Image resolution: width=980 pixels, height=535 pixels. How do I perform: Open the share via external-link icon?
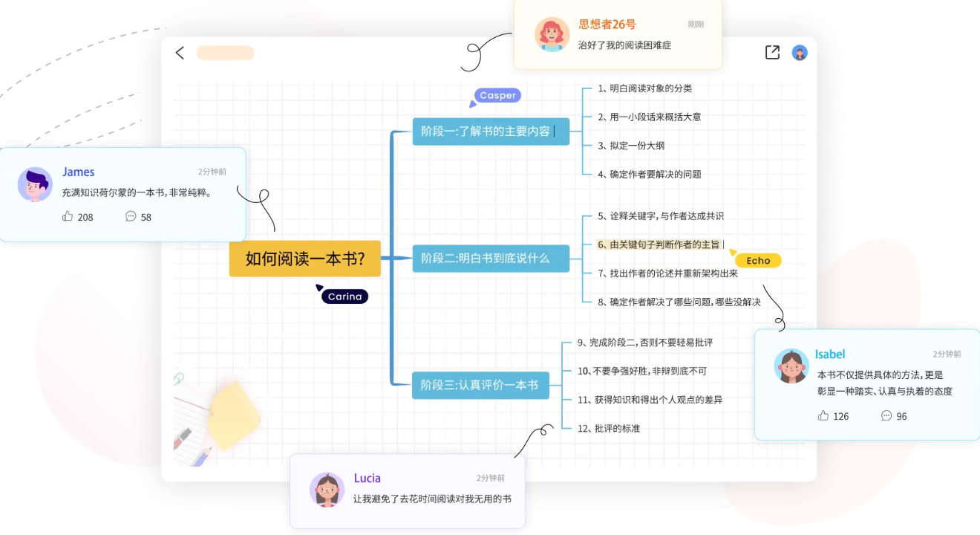(x=771, y=52)
